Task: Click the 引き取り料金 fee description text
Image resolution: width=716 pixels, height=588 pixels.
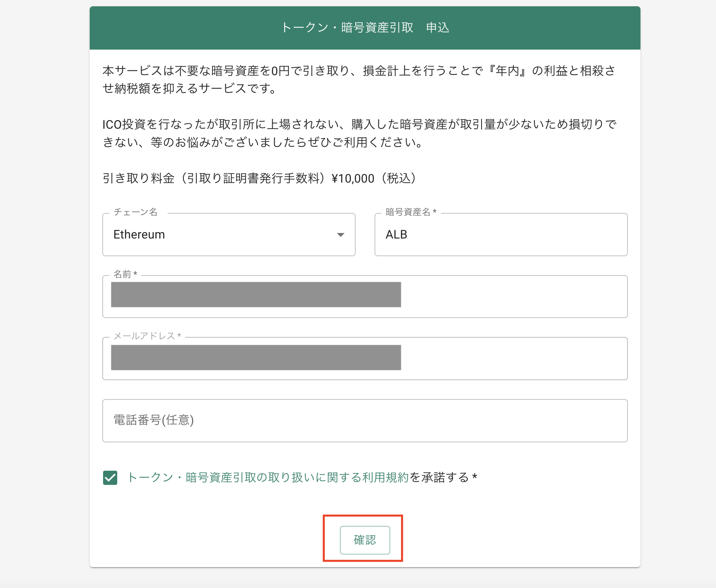Action: tap(259, 178)
